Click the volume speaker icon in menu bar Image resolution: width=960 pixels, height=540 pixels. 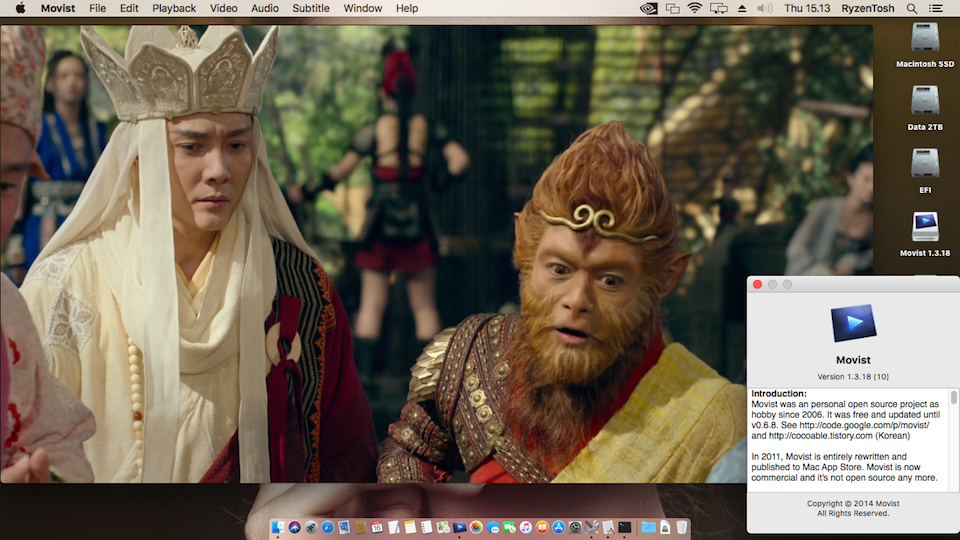tap(765, 8)
